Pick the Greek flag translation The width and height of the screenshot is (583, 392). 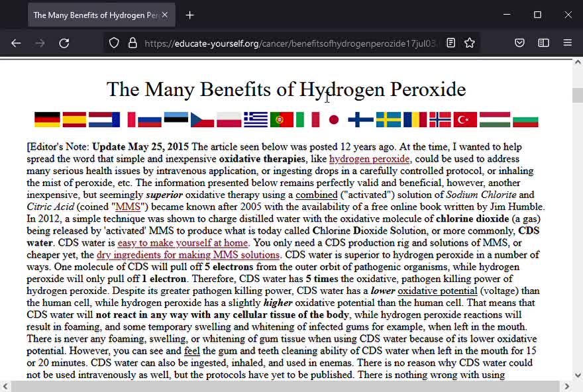click(256, 120)
